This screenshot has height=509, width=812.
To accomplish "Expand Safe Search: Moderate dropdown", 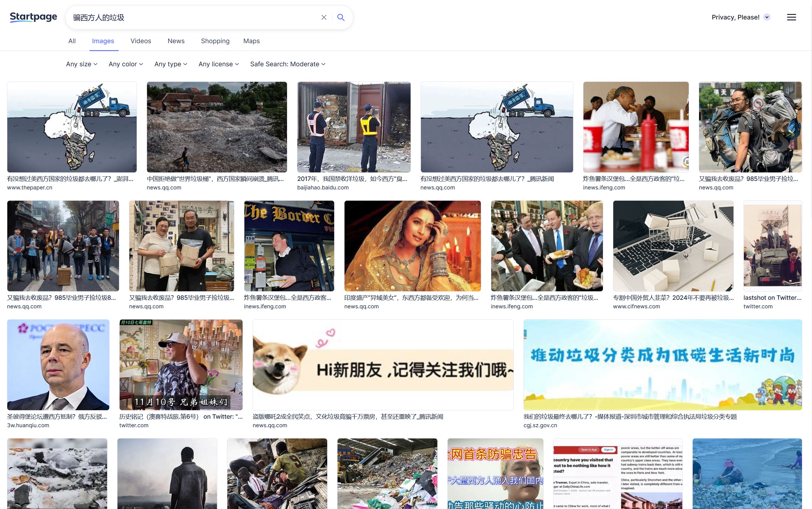I will click(288, 64).
